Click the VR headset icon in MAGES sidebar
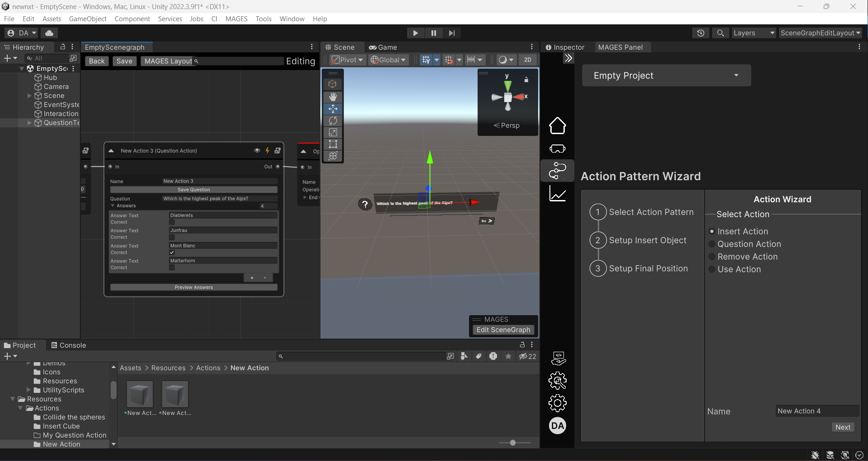This screenshot has height=461, width=868. [x=557, y=149]
